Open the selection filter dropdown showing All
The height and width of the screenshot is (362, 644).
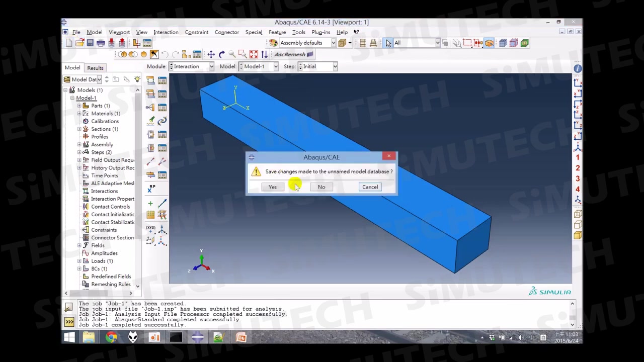pos(417,43)
